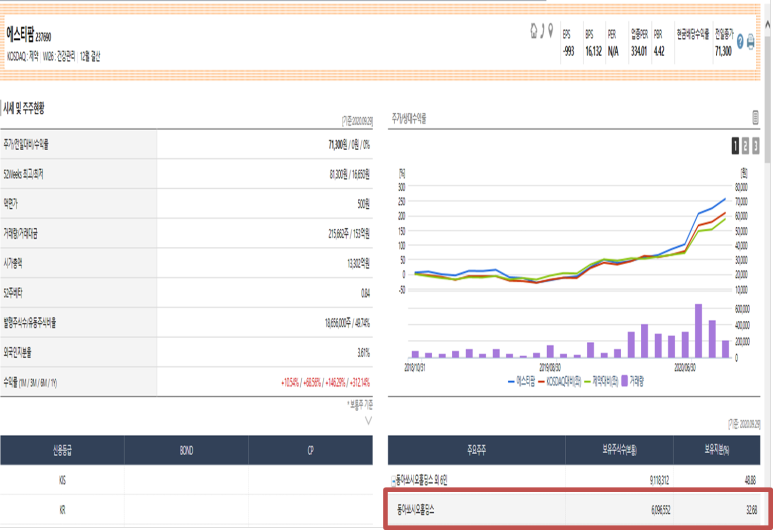Click the tallest purple volume bar
The width and height of the screenshot is (773, 530).
click(698, 331)
